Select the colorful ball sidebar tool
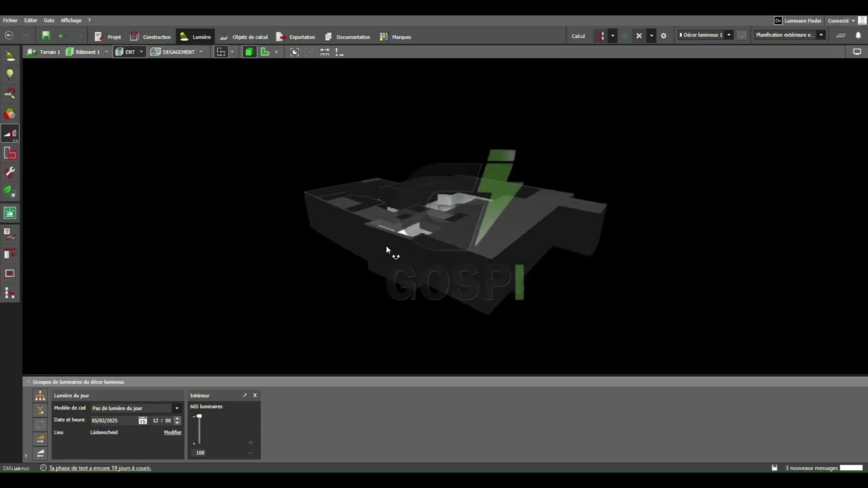Viewport: 868px width, 488px height. pyautogui.click(x=10, y=114)
